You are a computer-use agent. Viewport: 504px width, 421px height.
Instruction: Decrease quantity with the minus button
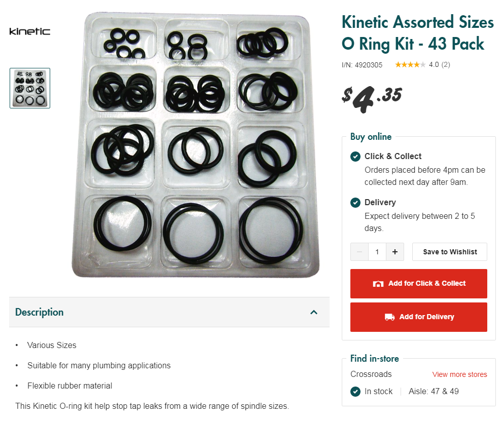359,252
